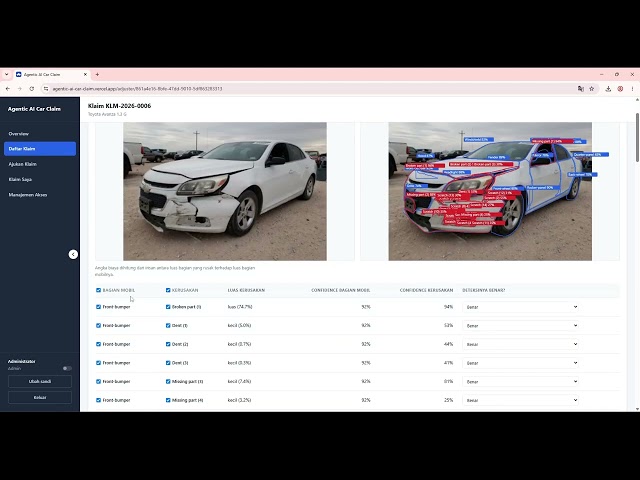This screenshot has width=640, height=480.
Task: Uncheck Front-bumper checkbox in Missing part (4) row
Action: tap(98, 400)
